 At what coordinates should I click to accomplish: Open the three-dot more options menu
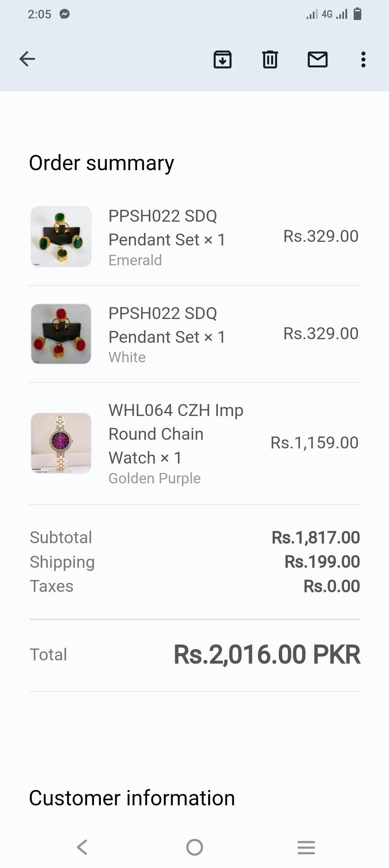[363, 59]
